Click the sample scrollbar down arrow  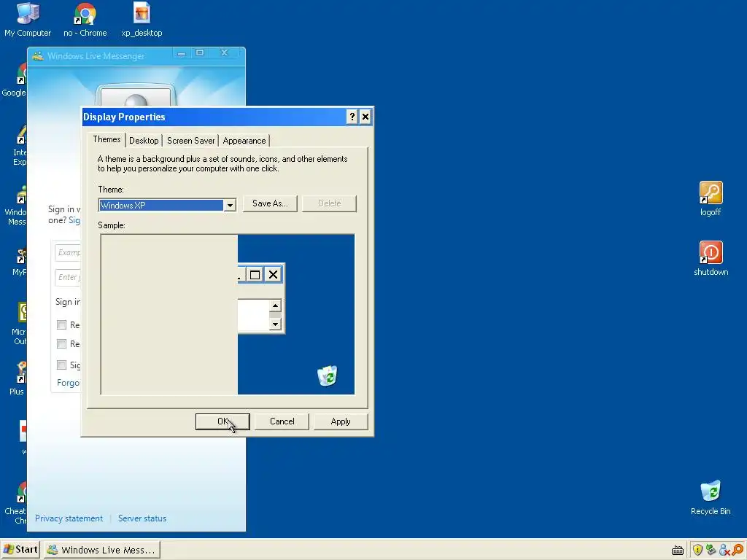pos(275,324)
